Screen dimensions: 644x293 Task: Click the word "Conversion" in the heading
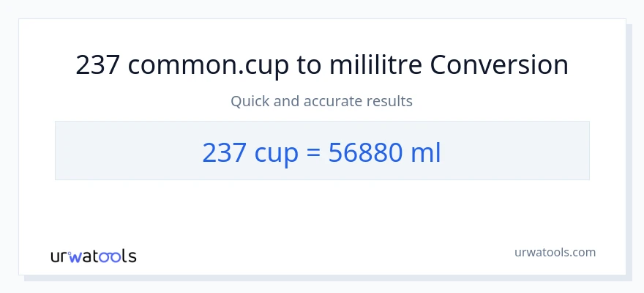click(x=498, y=65)
